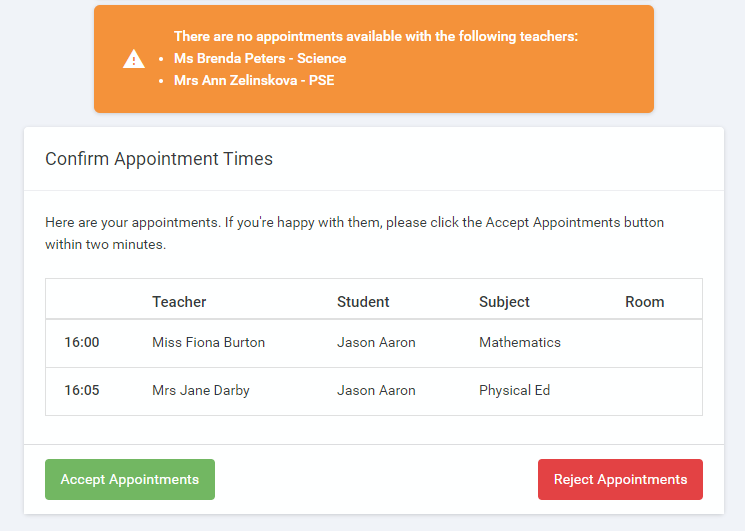Click the Confirm Appointment Times heading
The image size is (745, 531).
(x=159, y=159)
